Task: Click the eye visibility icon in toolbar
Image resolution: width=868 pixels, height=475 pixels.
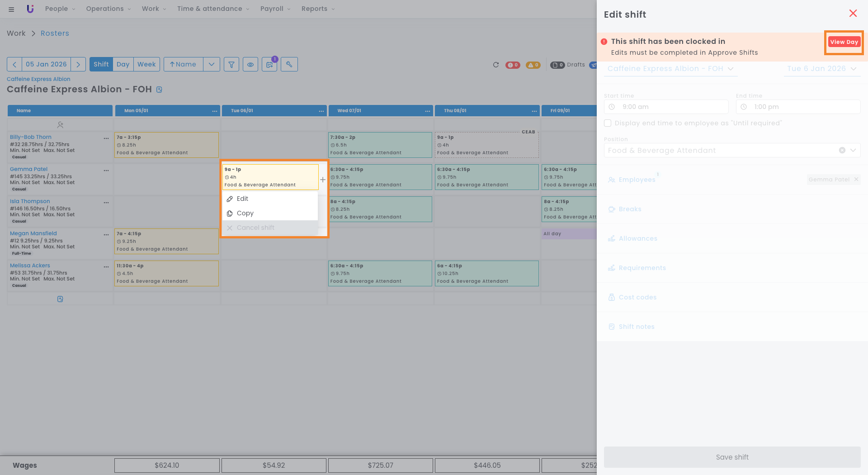Action: click(x=250, y=64)
